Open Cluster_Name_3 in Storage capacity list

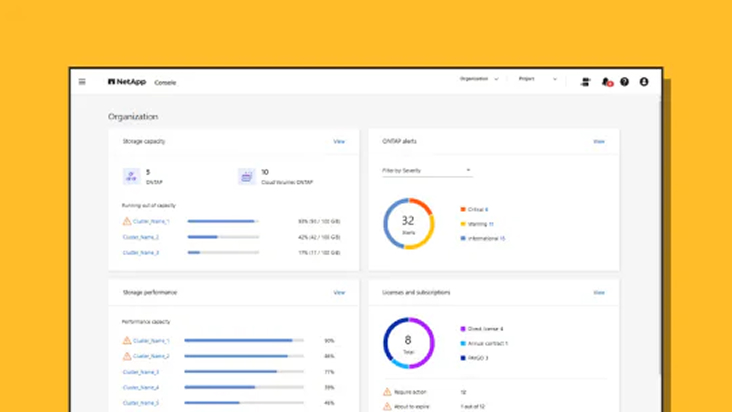(x=141, y=252)
